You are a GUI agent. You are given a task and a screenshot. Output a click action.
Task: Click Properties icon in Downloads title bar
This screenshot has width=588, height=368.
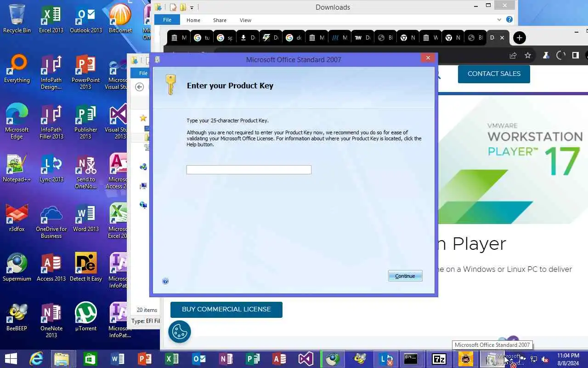coord(173,7)
